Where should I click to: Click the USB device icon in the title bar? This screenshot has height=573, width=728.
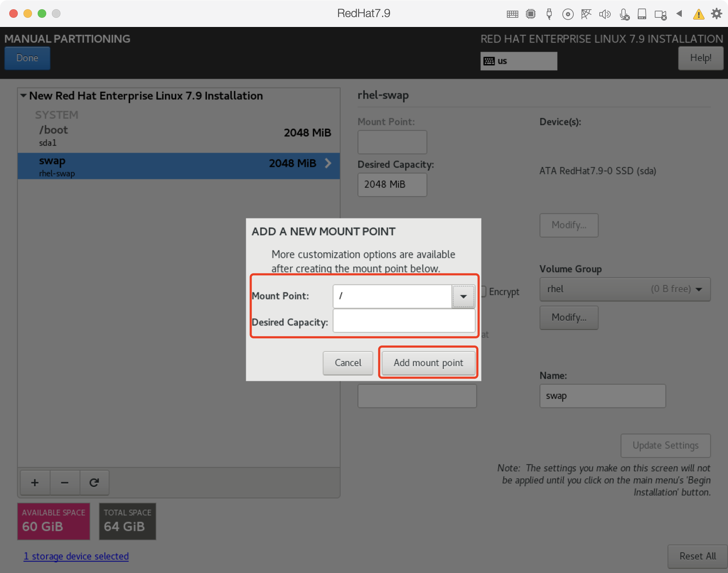[549, 14]
